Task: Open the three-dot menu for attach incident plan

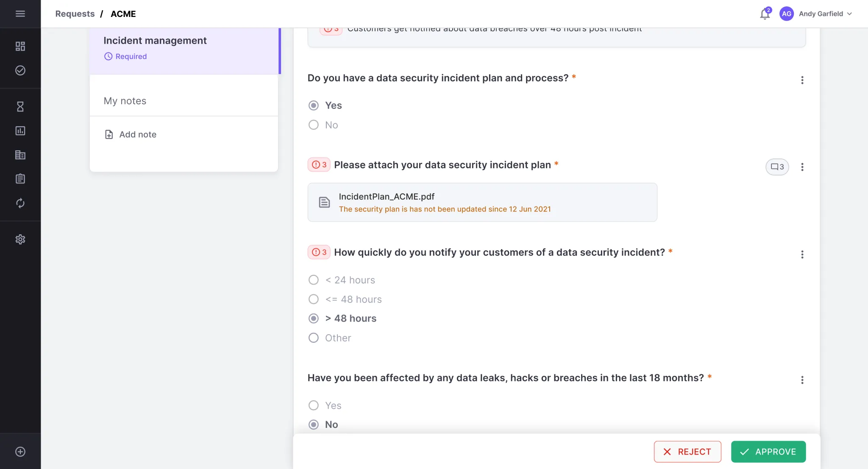Action: [x=802, y=167]
